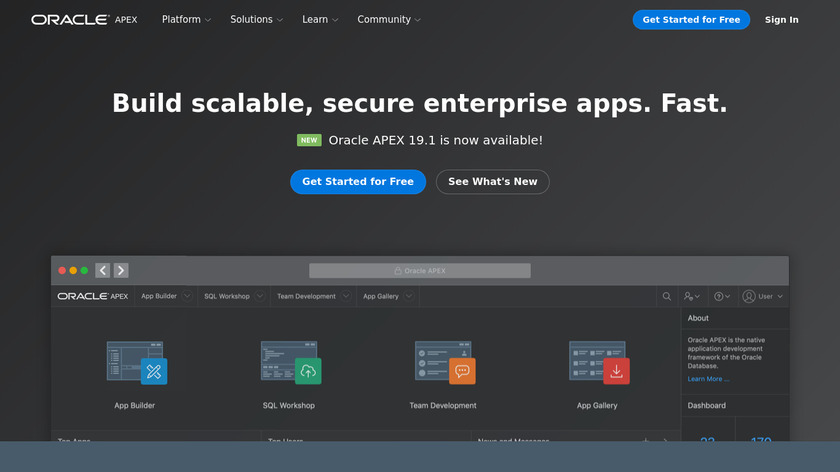The height and width of the screenshot is (472, 840).
Task: Click hero Get Started for Free button
Action: [358, 182]
